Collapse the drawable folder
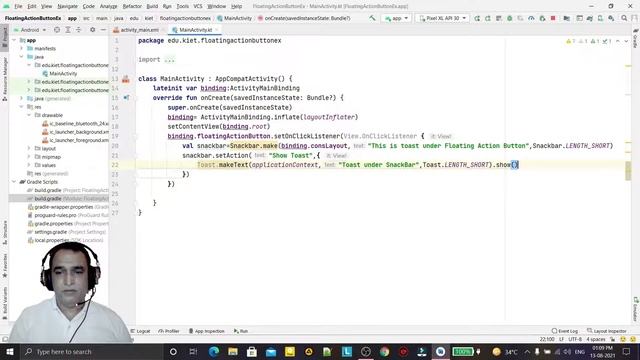Screen dimensions: 640x360 [x=29, y=115]
